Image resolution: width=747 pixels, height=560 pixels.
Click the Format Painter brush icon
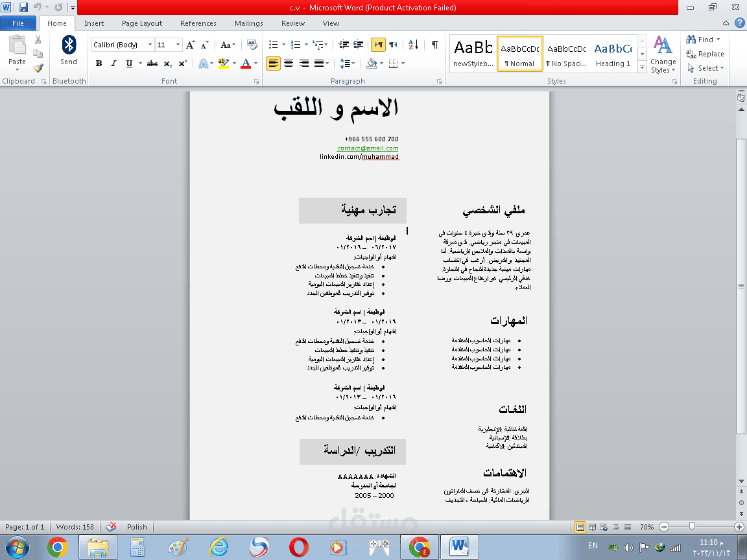pos(38,68)
